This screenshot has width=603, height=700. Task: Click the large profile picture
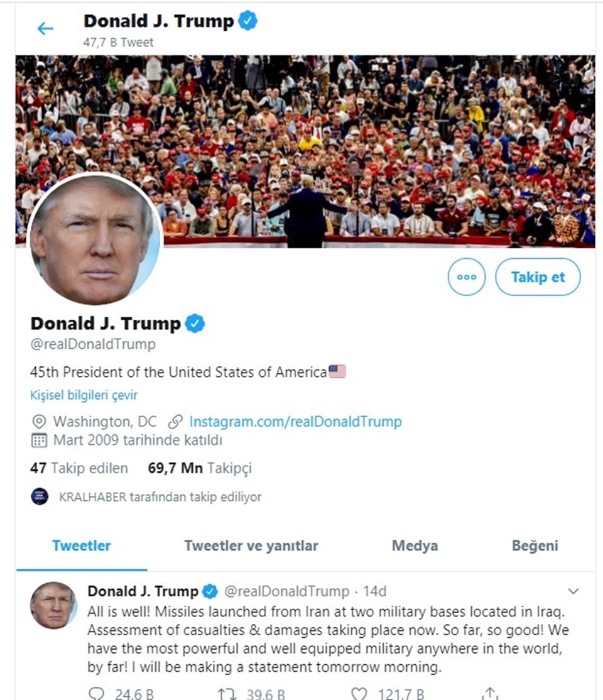(x=95, y=239)
